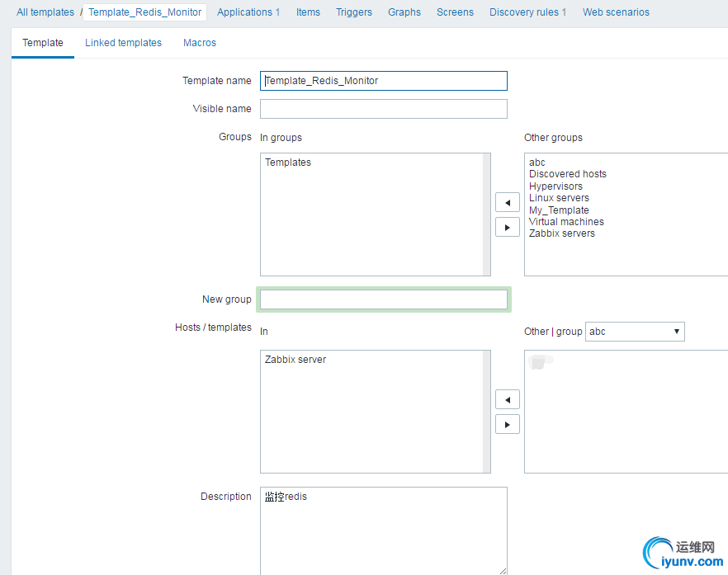The height and width of the screenshot is (575, 728).
Task: Select Virtual machines in Other groups
Action: [x=566, y=221]
